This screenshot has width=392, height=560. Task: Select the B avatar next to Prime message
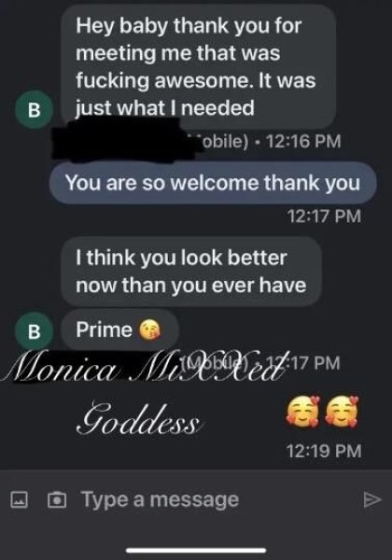click(34, 331)
